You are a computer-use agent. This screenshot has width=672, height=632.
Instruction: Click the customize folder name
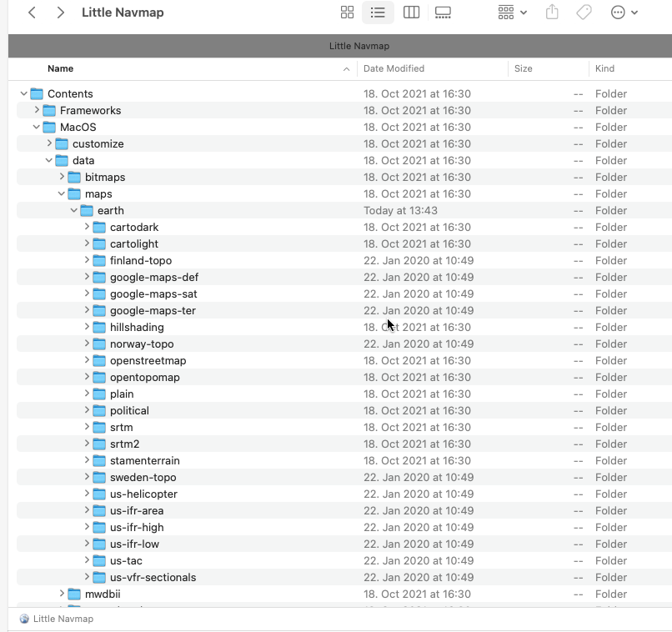click(98, 144)
